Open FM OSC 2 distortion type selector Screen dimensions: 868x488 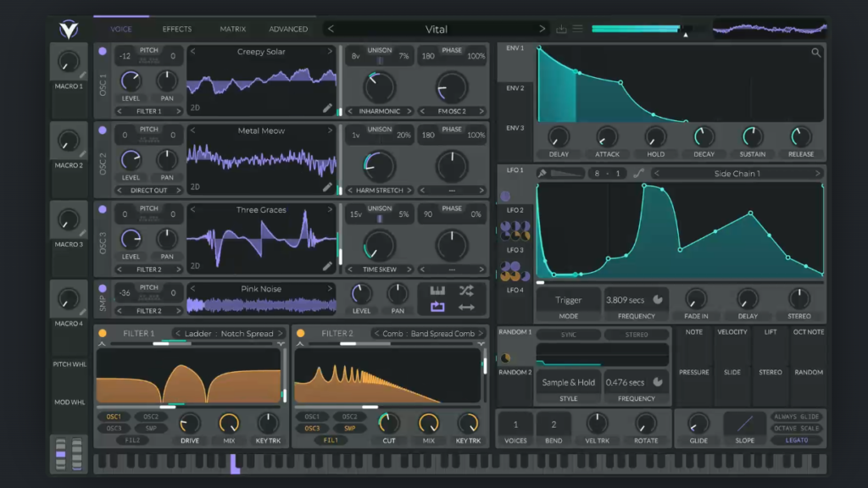coord(452,111)
